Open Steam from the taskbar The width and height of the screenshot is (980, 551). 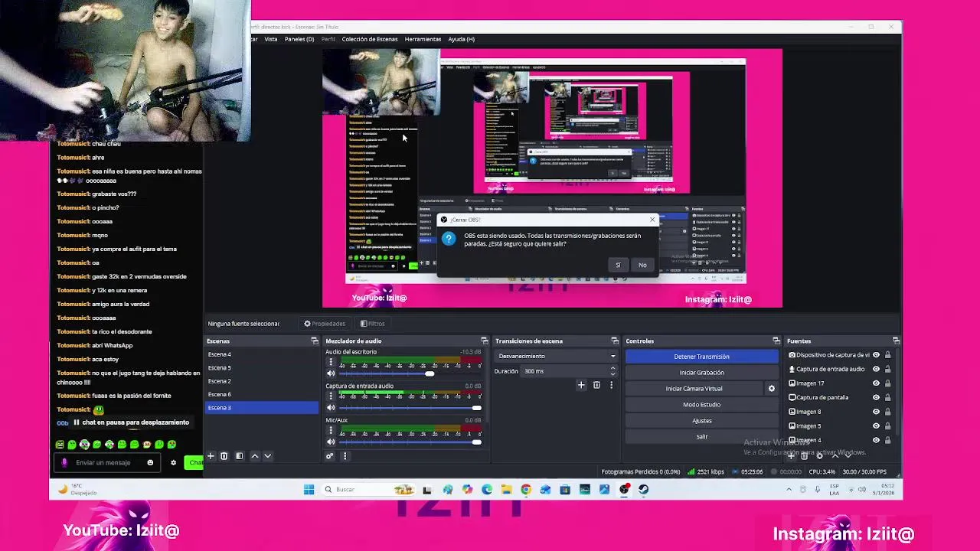click(643, 490)
